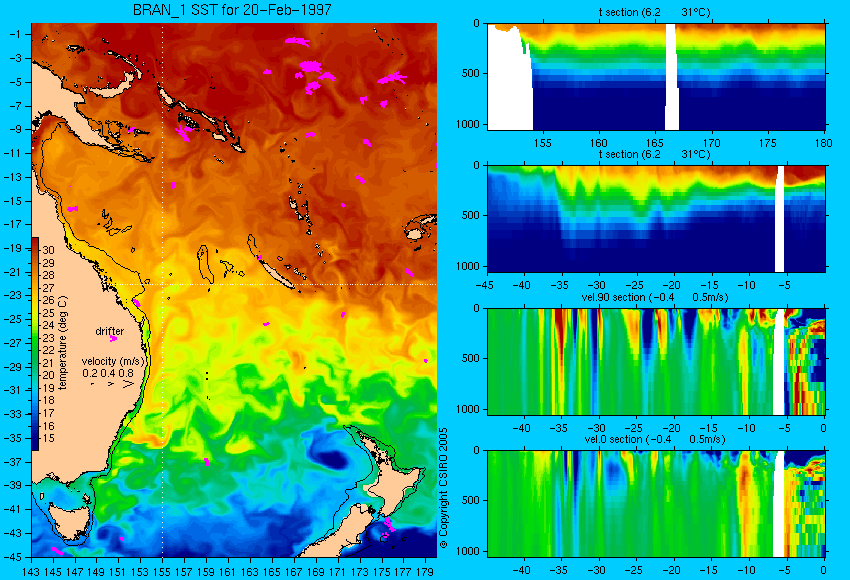Click the vel.0 section plot
Viewport: 850px width, 580px height.
(656, 504)
